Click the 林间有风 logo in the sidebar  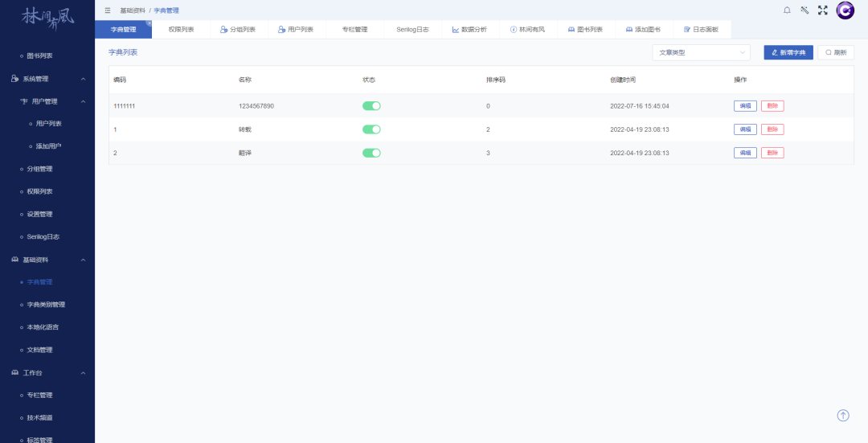pos(47,15)
